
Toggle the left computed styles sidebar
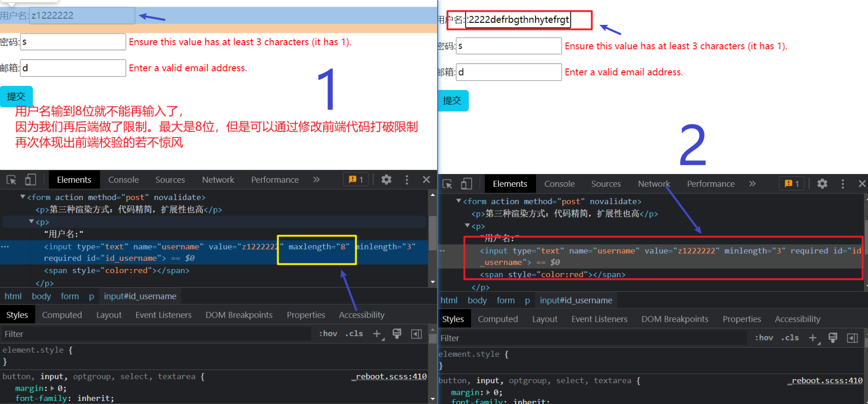coord(416,334)
